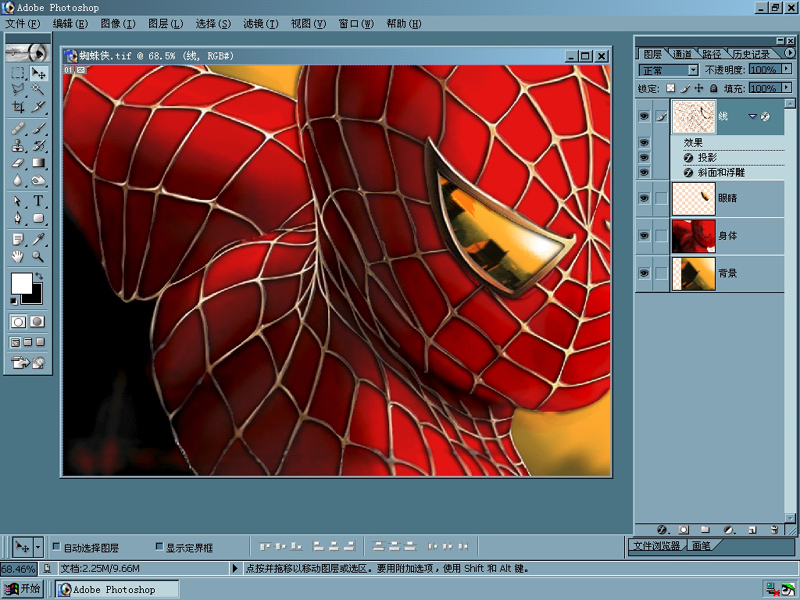Select the Clone Stamp tool
The height and width of the screenshot is (600, 800).
(18, 145)
